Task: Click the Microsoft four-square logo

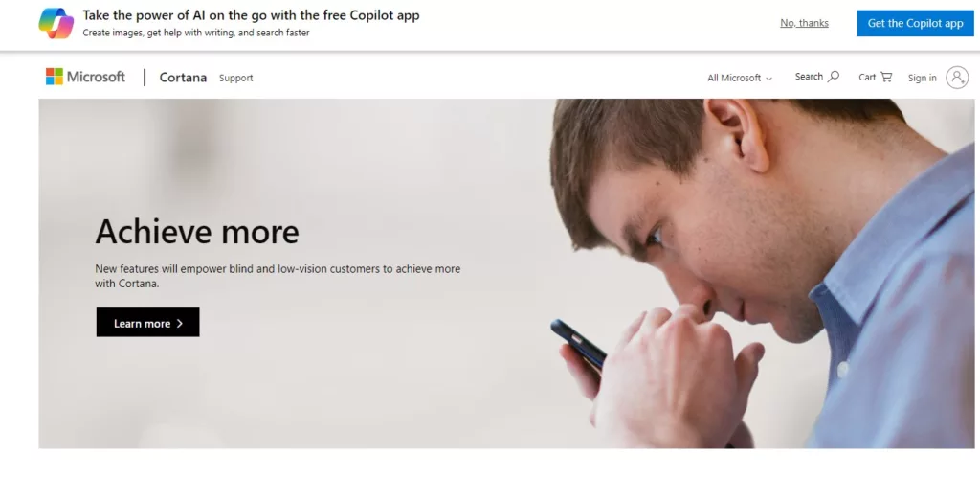Action: 55,77
